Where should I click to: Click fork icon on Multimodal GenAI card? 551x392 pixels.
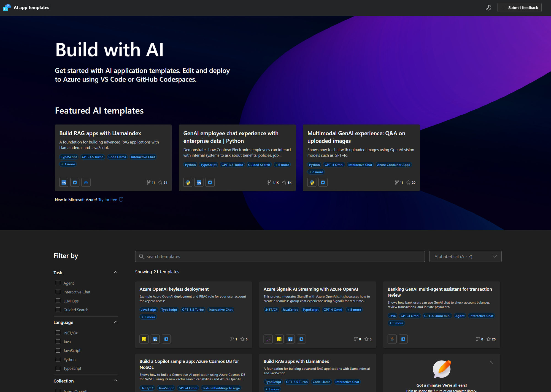(397, 182)
